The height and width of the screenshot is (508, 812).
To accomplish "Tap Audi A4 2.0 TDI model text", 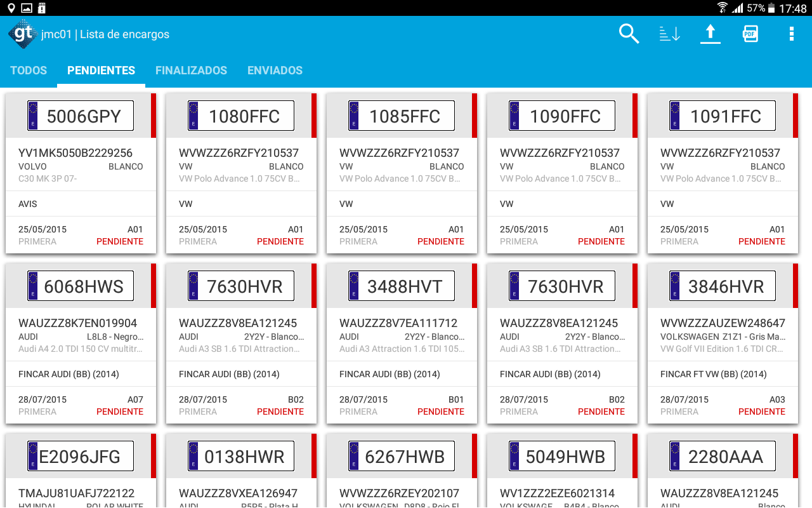I will (81, 349).
